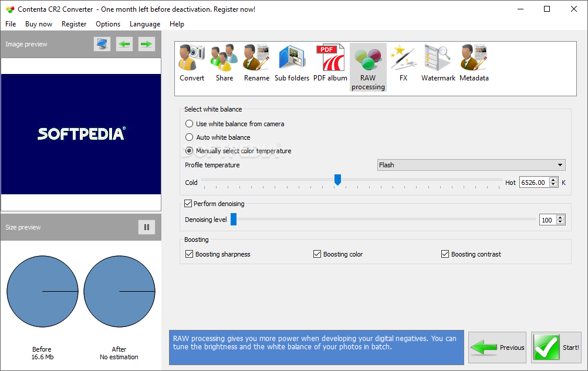The height and width of the screenshot is (371, 588).
Task: Pause the size preview
Action: [147, 227]
